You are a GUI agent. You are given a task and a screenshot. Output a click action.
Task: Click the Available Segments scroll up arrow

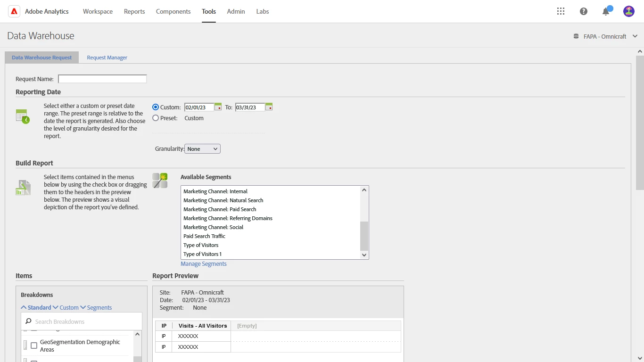pyautogui.click(x=364, y=190)
